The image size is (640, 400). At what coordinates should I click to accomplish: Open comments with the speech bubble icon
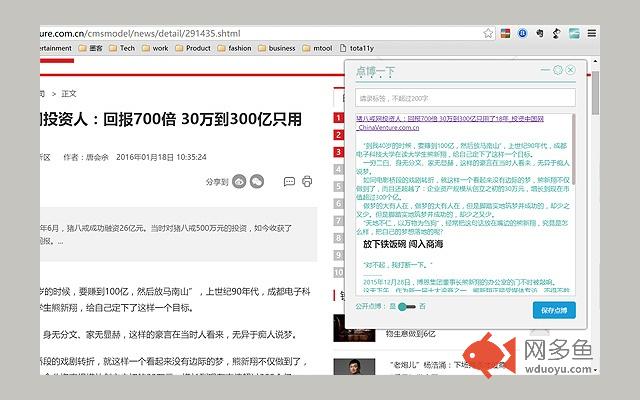pos(289,181)
